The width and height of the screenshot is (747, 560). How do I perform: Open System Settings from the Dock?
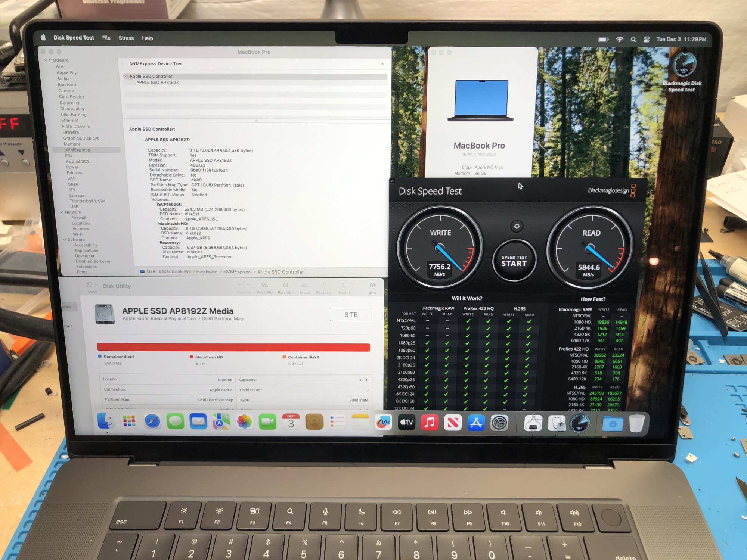pyautogui.click(x=499, y=423)
